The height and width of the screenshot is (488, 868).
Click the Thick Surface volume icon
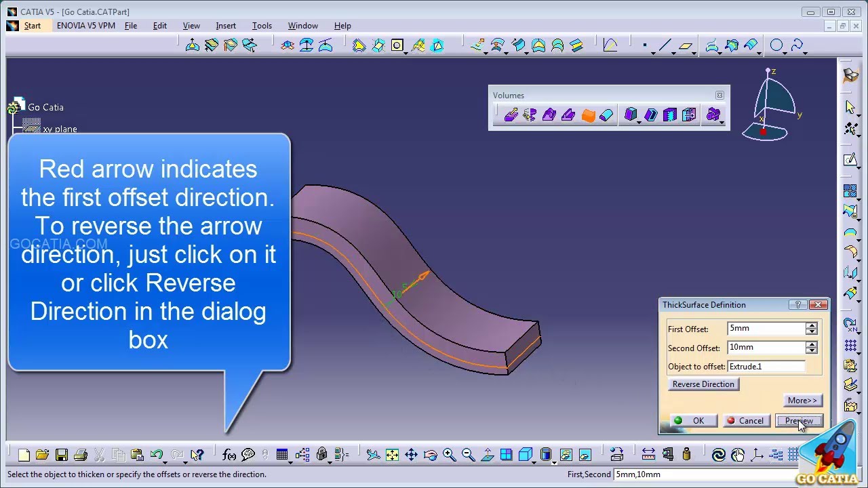click(x=588, y=115)
